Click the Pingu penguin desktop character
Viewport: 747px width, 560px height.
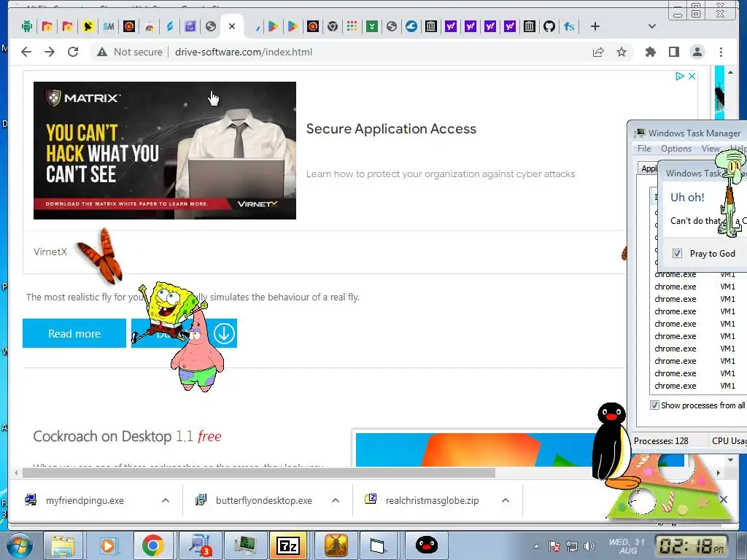click(x=614, y=447)
